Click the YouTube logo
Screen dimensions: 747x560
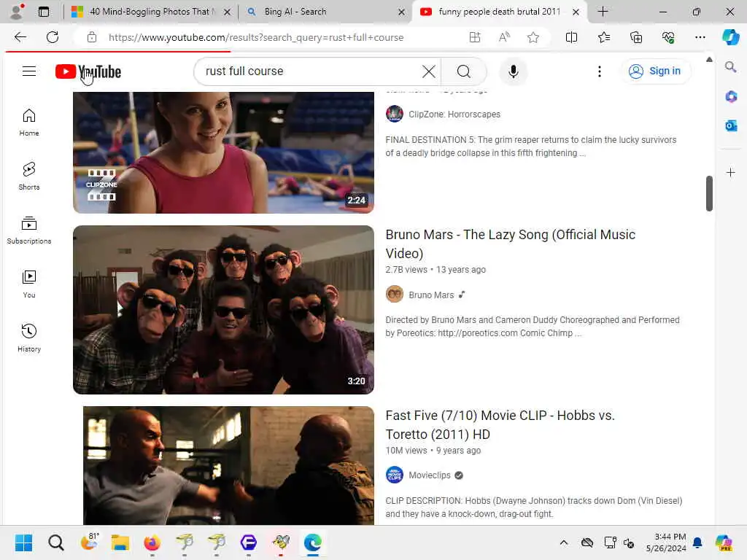88,71
